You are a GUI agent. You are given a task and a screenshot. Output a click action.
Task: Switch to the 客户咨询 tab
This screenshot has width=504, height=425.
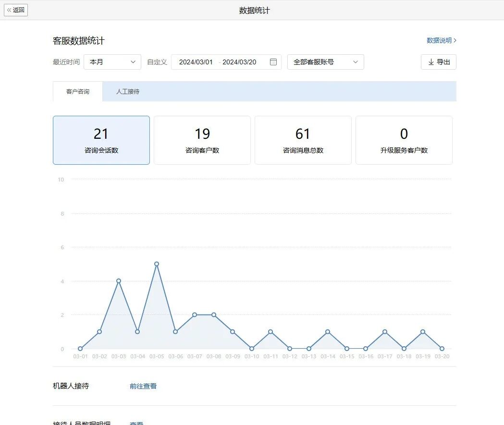pyautogui.click(x=77, y=91)
